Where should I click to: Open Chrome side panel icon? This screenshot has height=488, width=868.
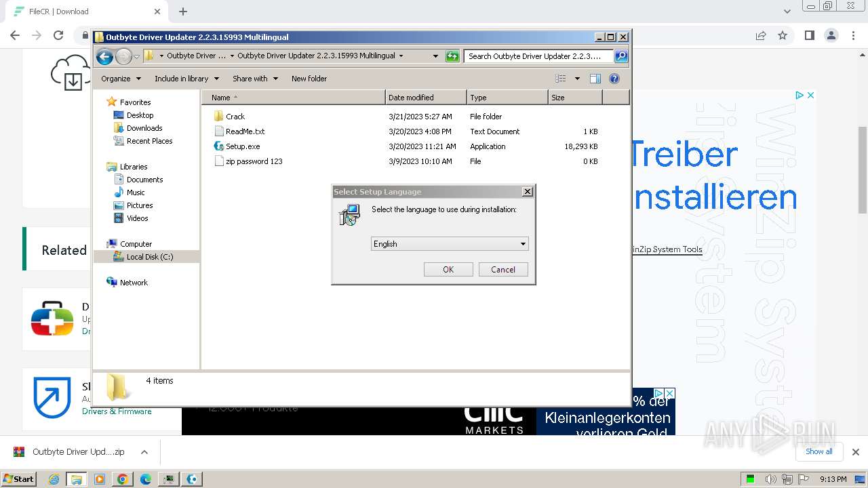pyautogui.click(x=809, y=35)
